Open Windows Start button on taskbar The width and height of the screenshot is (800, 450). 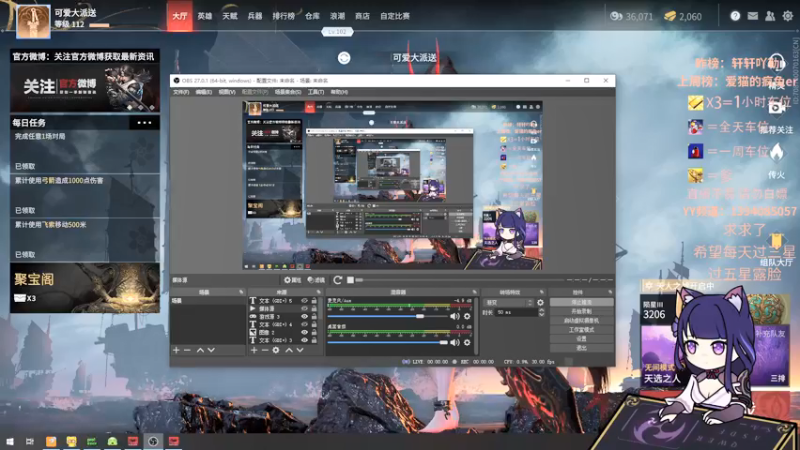tap(10, 441)
